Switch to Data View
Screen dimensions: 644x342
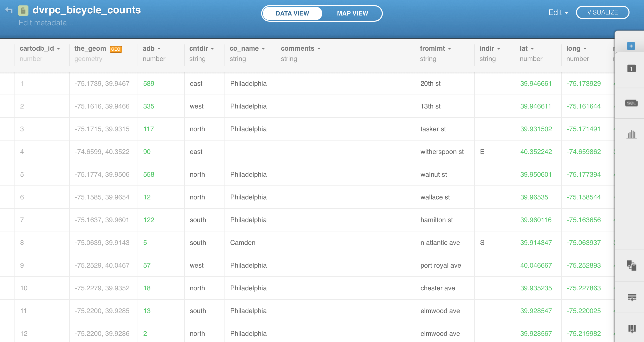[x=292, y=13]
